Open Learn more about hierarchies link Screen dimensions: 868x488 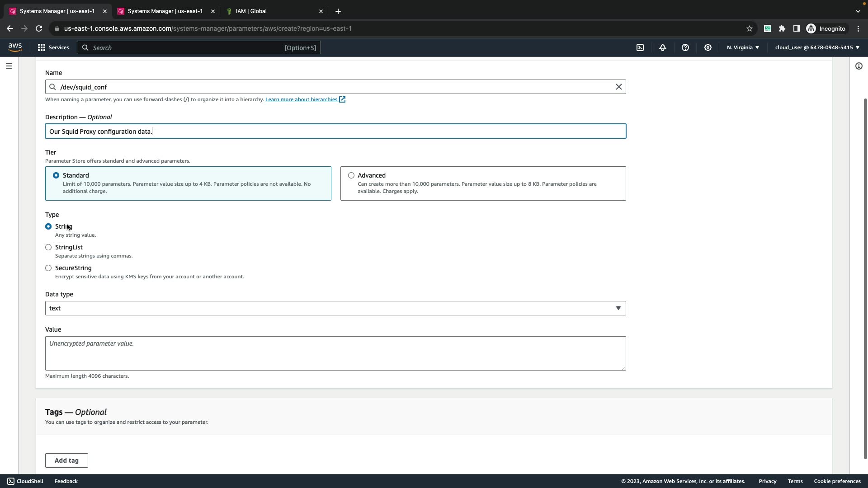301,99
